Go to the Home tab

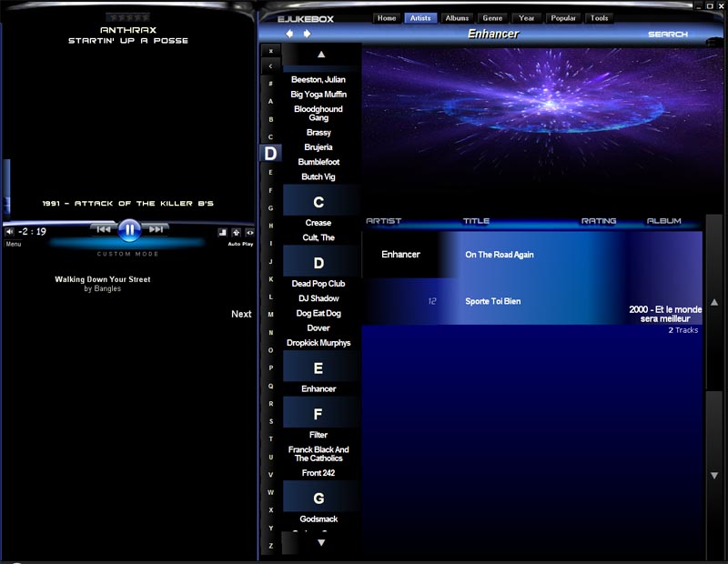pyautogui.click(x=387, y=18)
